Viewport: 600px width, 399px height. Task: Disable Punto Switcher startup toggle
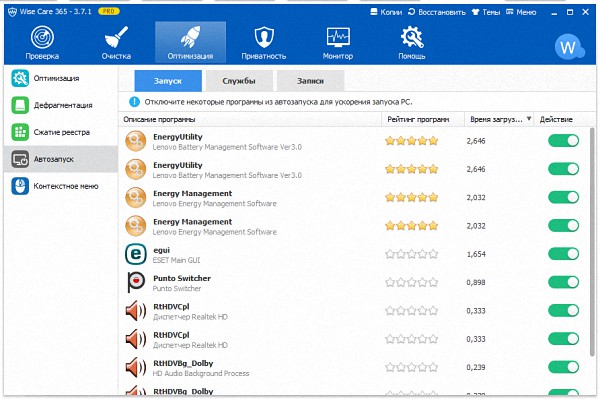(564, 282)
